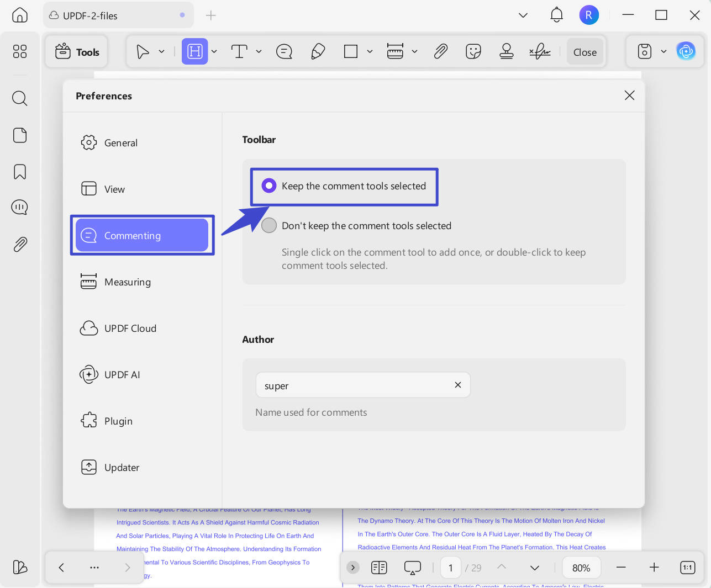Open the Measuring preferences section
Viewport: 711px width, 588px height.
click(x=142, y=282)
